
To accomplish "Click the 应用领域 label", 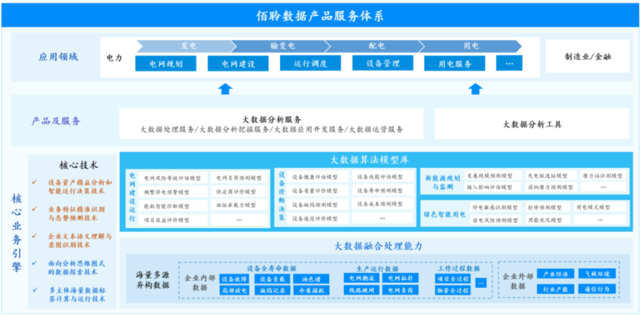I will tap(58, 57).
